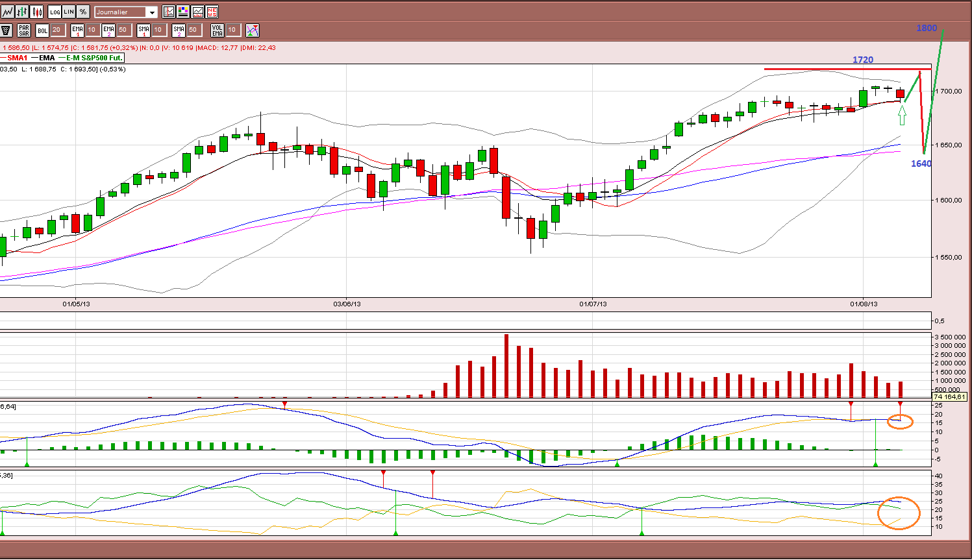The height and width of the screenshot is (560, 972).
Task: Toggle the EMA 2 indicator
Action: tap(108, 30)
